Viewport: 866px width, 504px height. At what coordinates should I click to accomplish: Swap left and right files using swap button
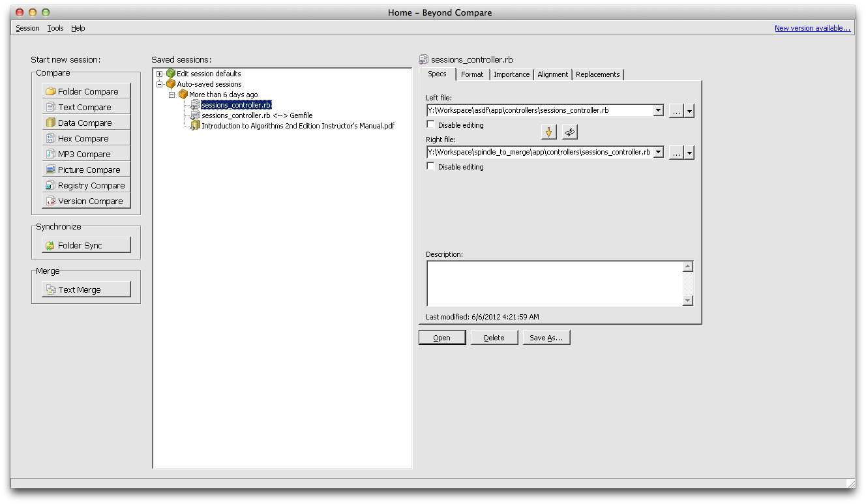[x=571, y=131]
